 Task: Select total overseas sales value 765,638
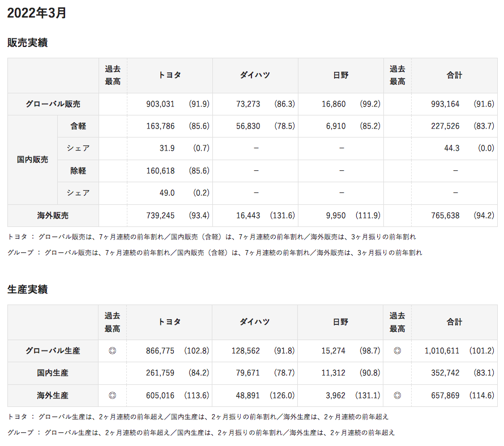pyautogui.click(x=445, y=216)
